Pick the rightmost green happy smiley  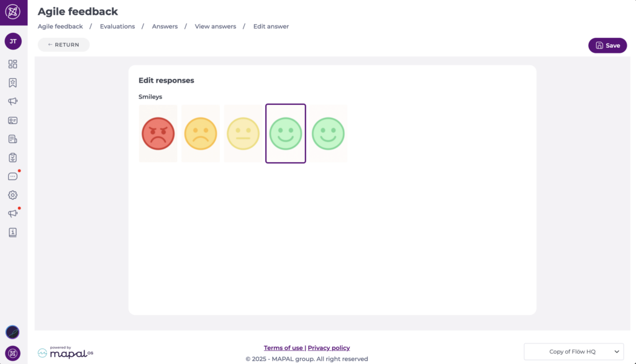[x=328, y=134]
